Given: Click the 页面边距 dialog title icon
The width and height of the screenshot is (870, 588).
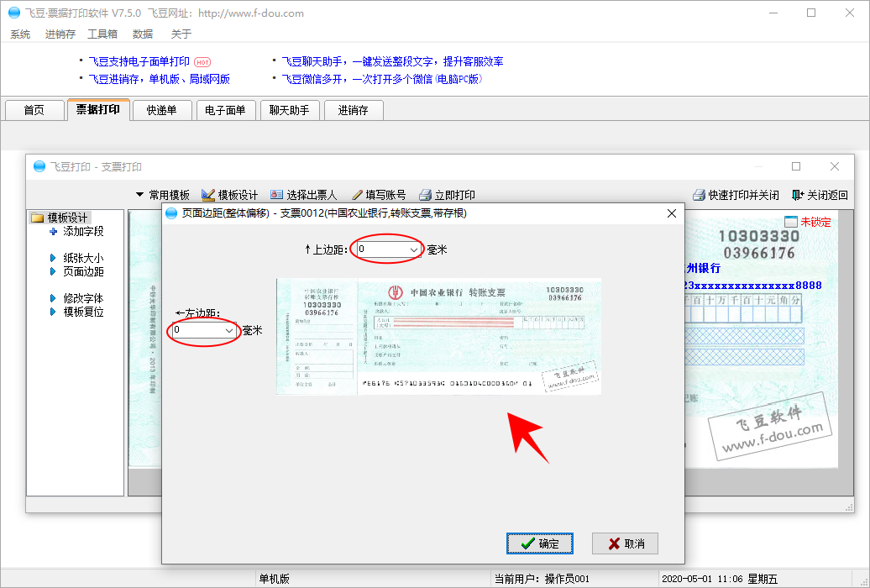Looking at the screenshot, I should (x=171, y=213).
